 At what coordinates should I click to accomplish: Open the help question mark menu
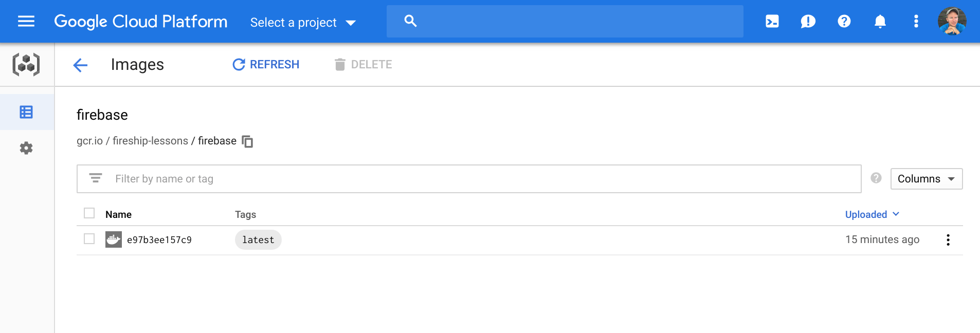[844, 21]
